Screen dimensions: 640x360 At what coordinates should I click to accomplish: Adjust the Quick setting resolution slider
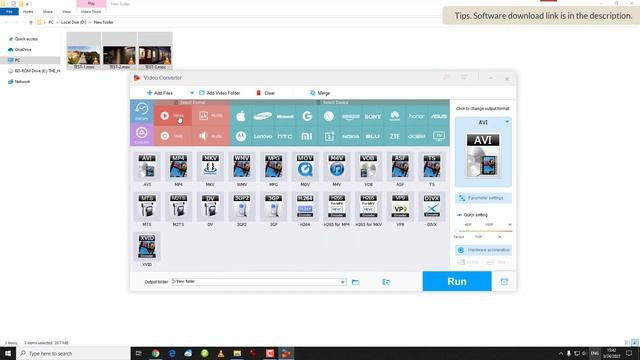484,231
